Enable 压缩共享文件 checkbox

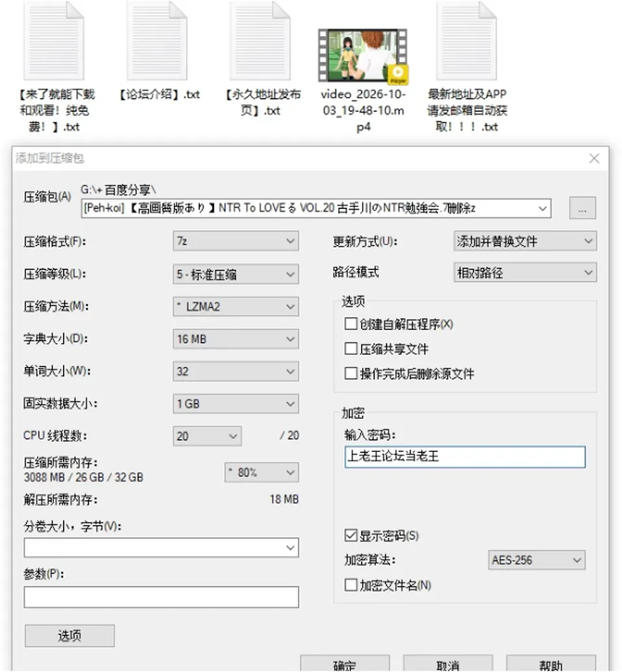[x=351, y=348]
